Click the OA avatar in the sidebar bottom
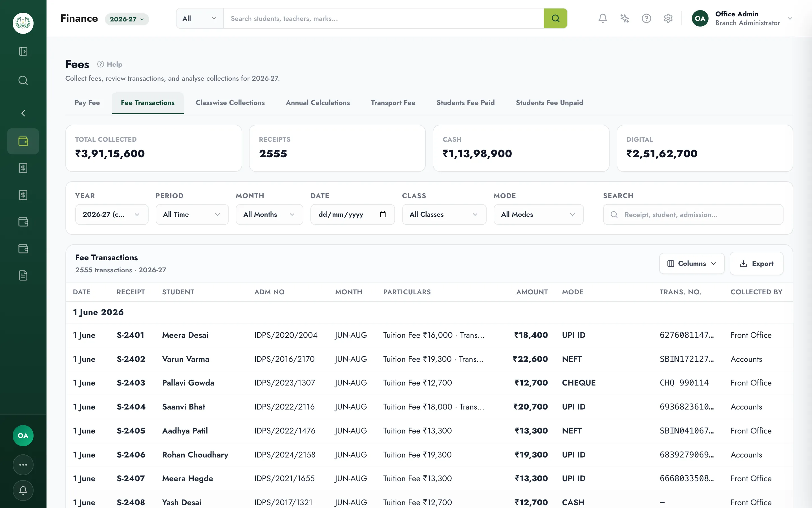This screenshot has height=508, width=812. [x=23, y=436]
